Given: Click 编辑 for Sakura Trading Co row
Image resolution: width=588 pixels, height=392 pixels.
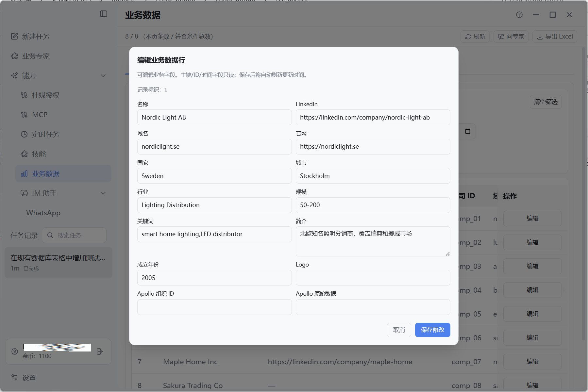Looking at the screenshot, I should click(x=532, y=385).
